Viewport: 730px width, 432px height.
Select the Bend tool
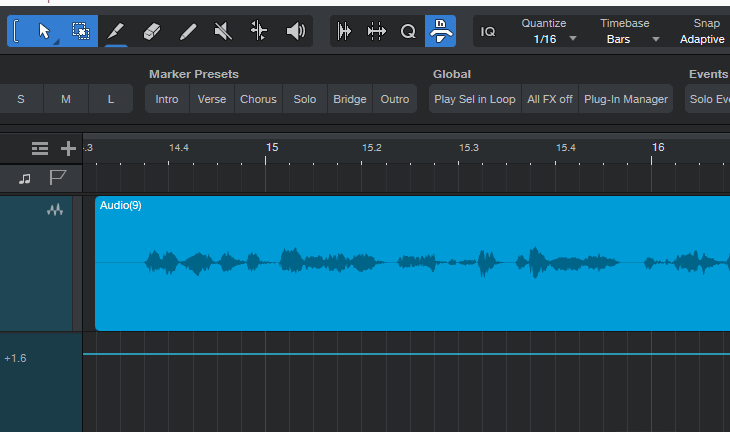point(259,31)
